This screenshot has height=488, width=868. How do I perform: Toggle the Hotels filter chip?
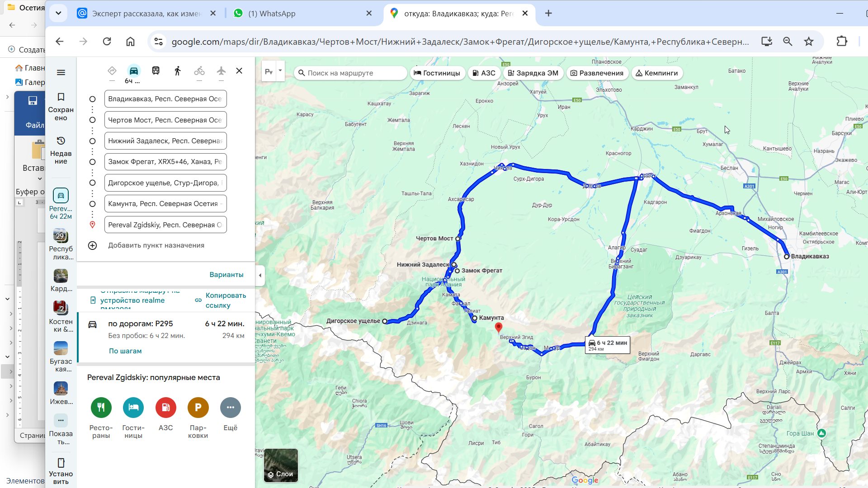[437, 73]
